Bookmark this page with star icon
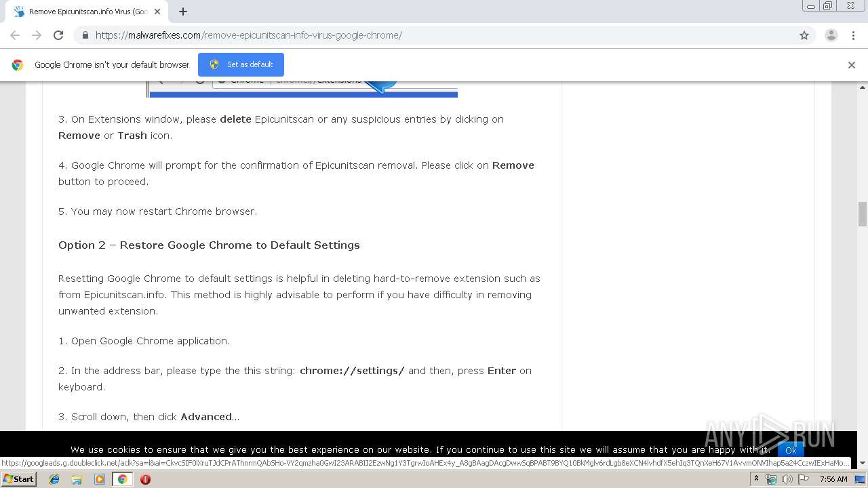Screen dimensions: 868x488 pos(804,35)
